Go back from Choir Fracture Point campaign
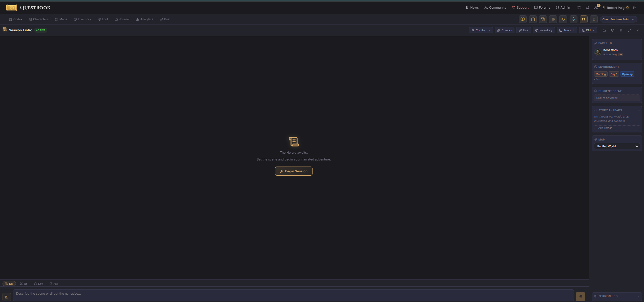 click(x=618, y=19)
